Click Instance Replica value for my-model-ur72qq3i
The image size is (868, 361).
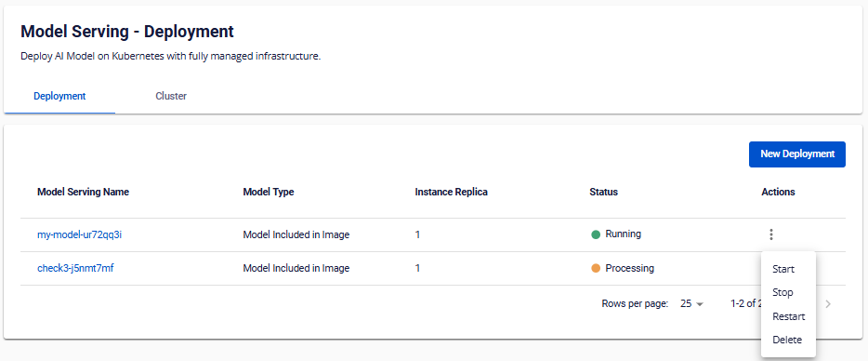(x=417, y=234)
